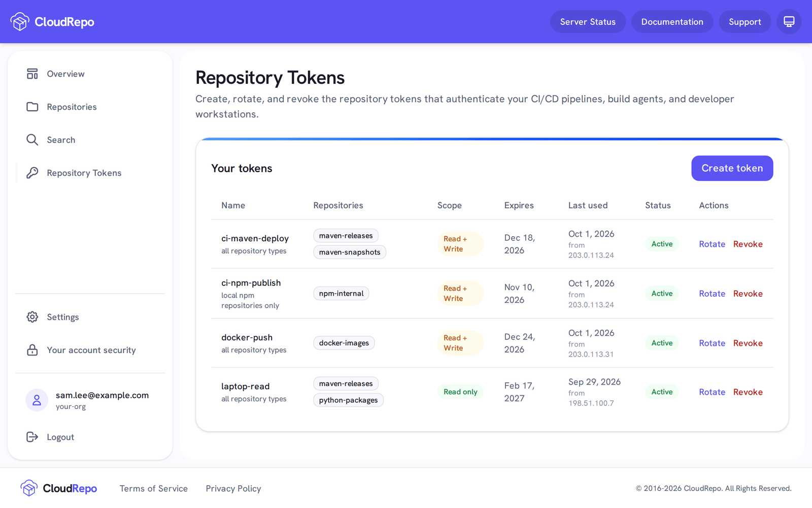Click the Support button
Viewport: 812px width, 508px height.
[x=745, y=22]
